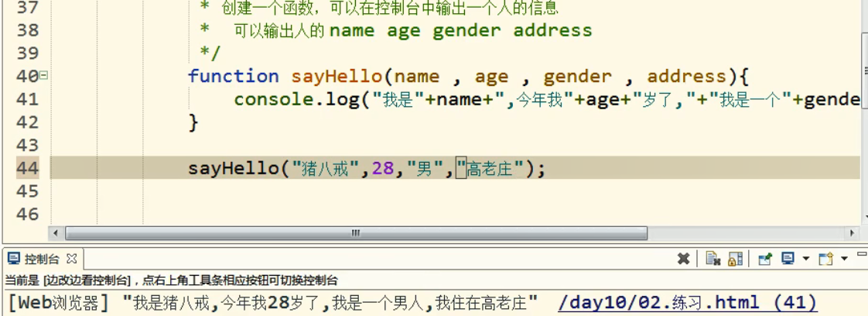Click the left arrow of the horizontal scrollbar
Screen dimensions: 868x316
(x=56, y=233)
